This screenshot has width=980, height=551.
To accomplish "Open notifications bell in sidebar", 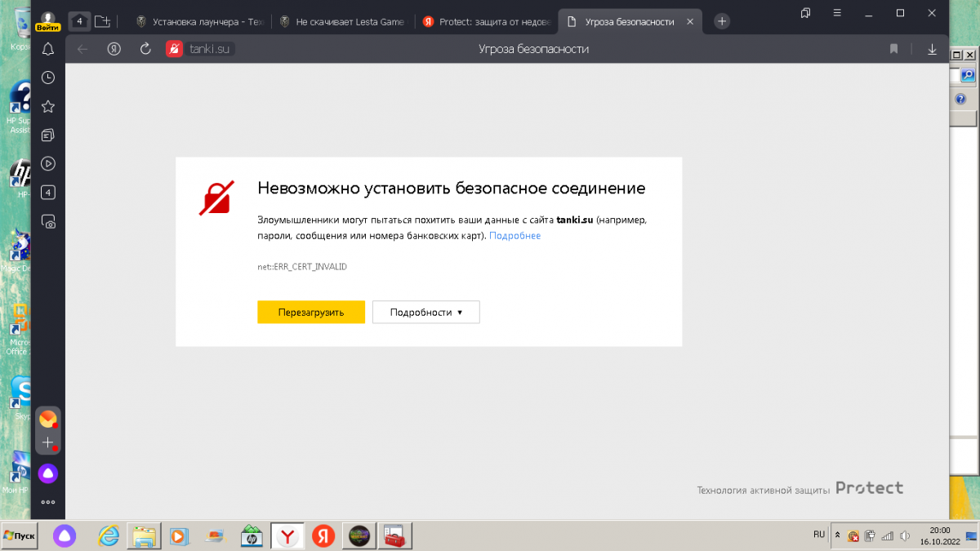I will tap(48, 49).
